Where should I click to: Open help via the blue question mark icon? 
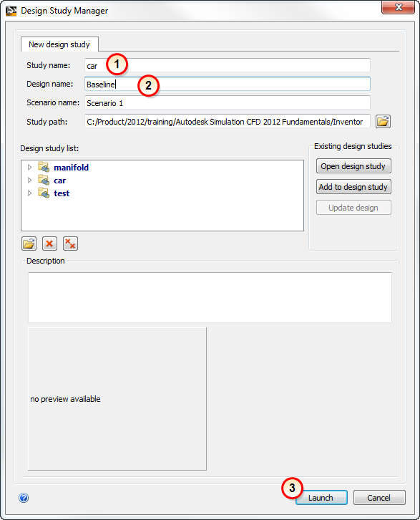(24, 498)
